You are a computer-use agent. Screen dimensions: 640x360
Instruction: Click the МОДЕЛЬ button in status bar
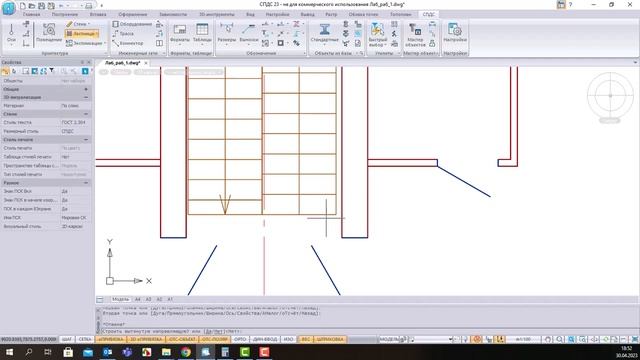point(389,339)
